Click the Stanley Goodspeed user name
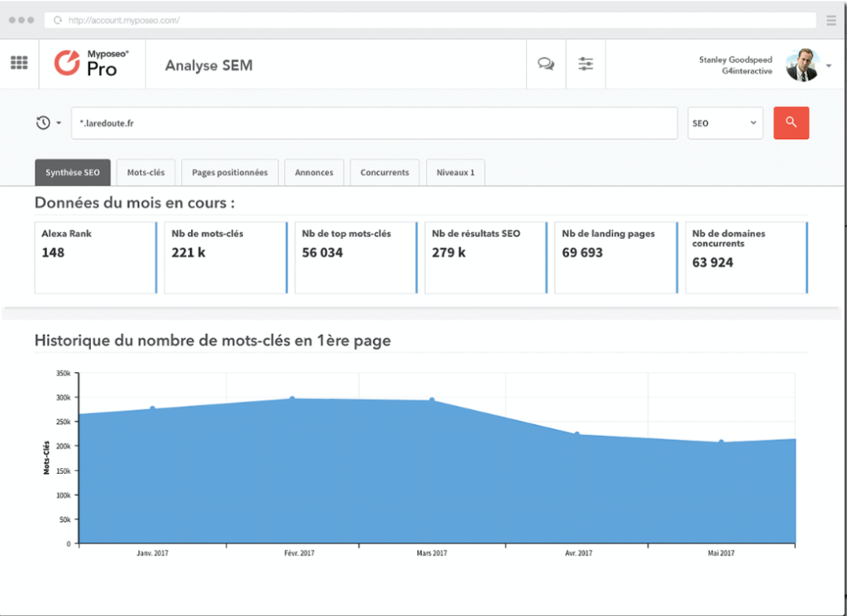 click(x=735, y=60)
